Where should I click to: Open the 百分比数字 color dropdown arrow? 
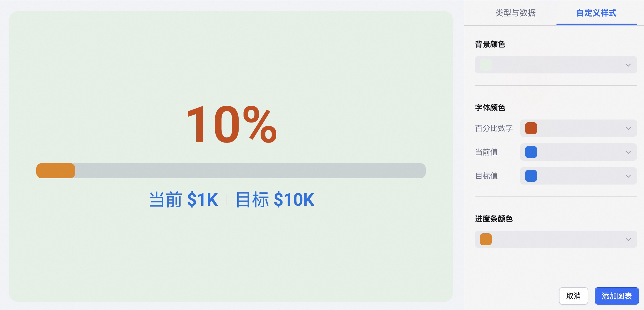(628, 128)
